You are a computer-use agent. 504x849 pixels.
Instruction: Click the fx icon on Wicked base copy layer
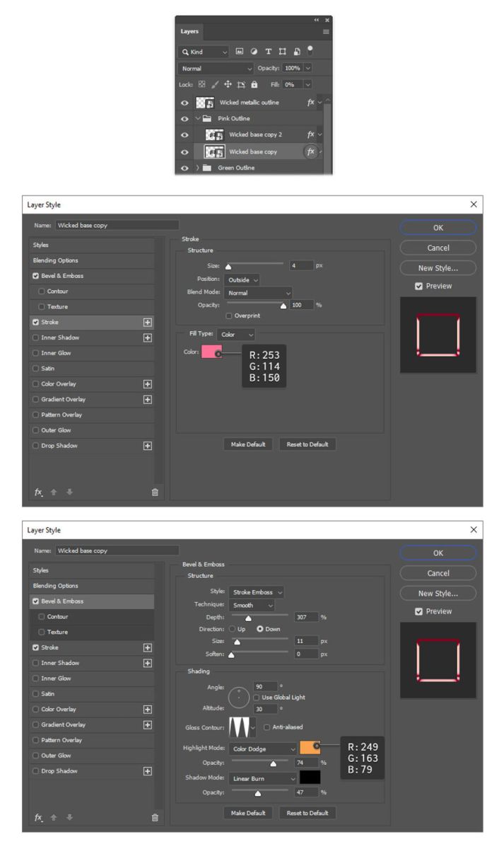310,151
